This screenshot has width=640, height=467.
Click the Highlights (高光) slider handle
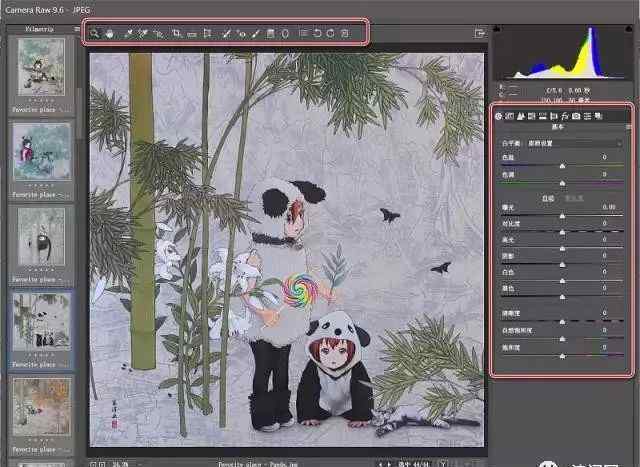(x=562, y=248)
